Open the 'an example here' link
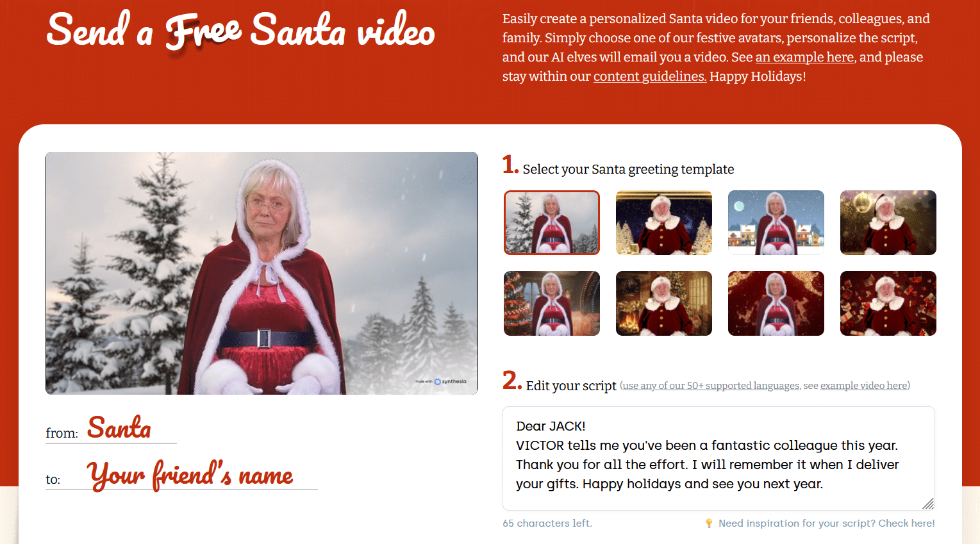 coord(804,57)
